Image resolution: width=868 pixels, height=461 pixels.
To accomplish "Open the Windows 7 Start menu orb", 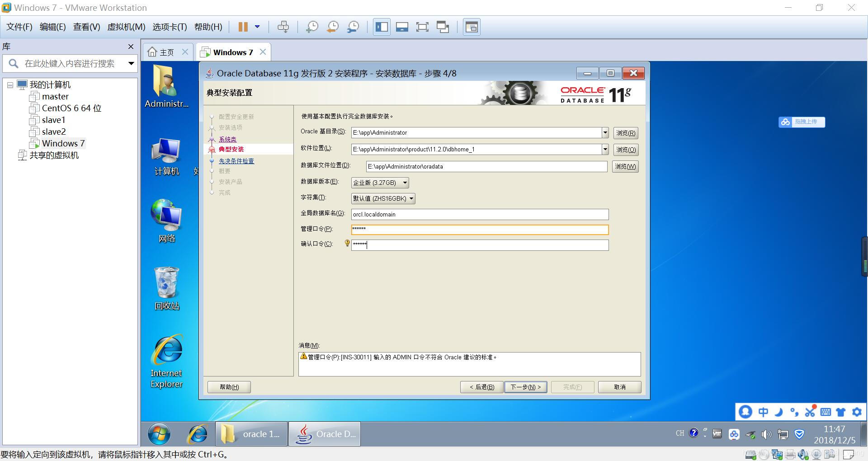I will (x=159, y=434).
